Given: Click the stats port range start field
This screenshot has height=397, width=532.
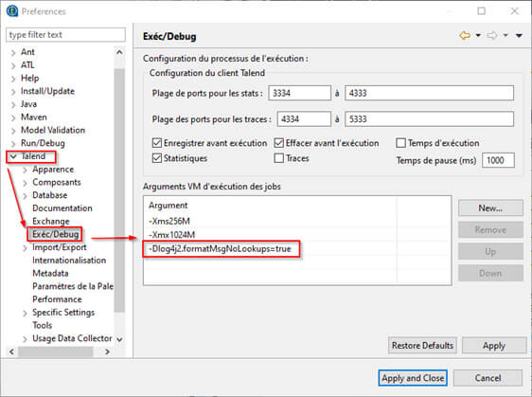Looking at the screenshot, I should (299, 93).
